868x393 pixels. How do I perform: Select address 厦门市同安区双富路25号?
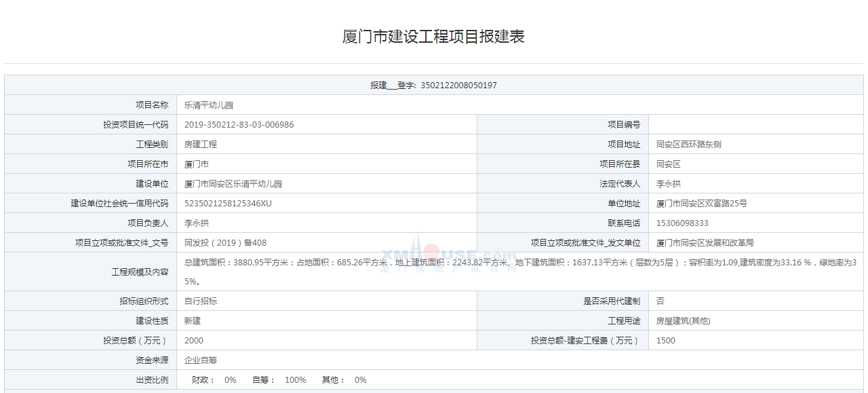click(x=702, y=204)
